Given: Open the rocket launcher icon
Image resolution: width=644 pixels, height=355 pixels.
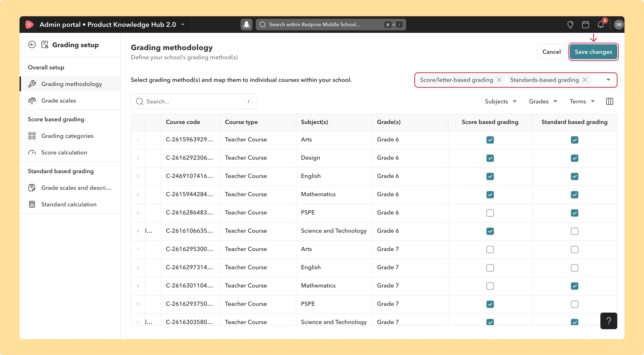Looking at the screenshot, I should coord(246,24).
